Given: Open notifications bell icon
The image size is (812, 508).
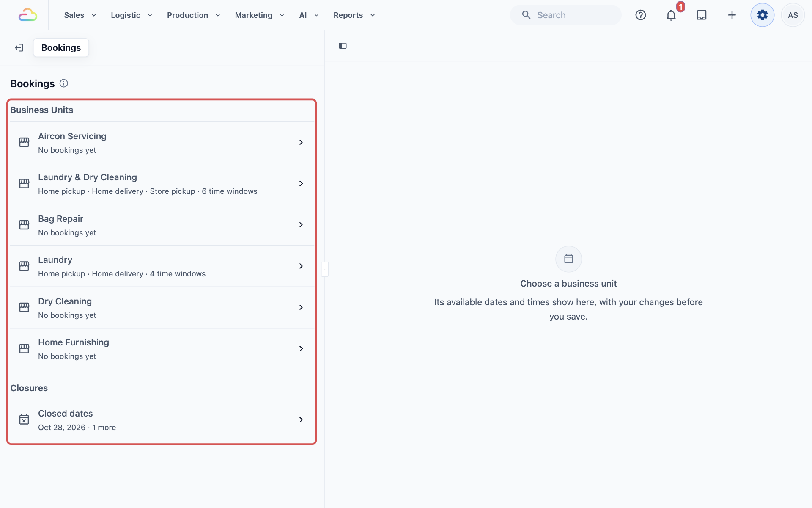Looking at the screenshot, I should point(671,15).
